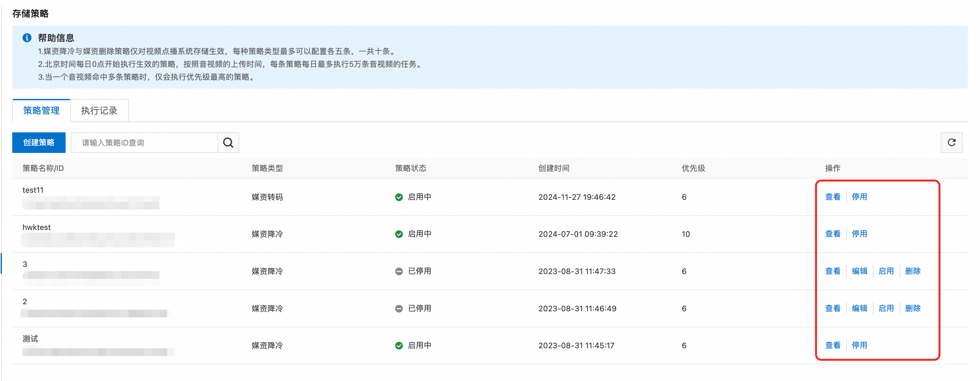The image size is (980, 381).
Task: Click the help info icon
Action: (27, 38)
